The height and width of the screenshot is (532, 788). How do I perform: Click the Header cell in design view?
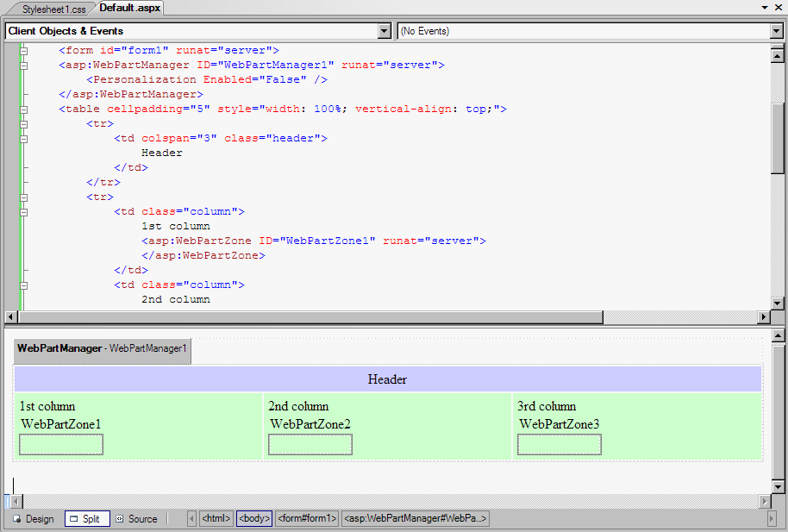tap(387, 379)
